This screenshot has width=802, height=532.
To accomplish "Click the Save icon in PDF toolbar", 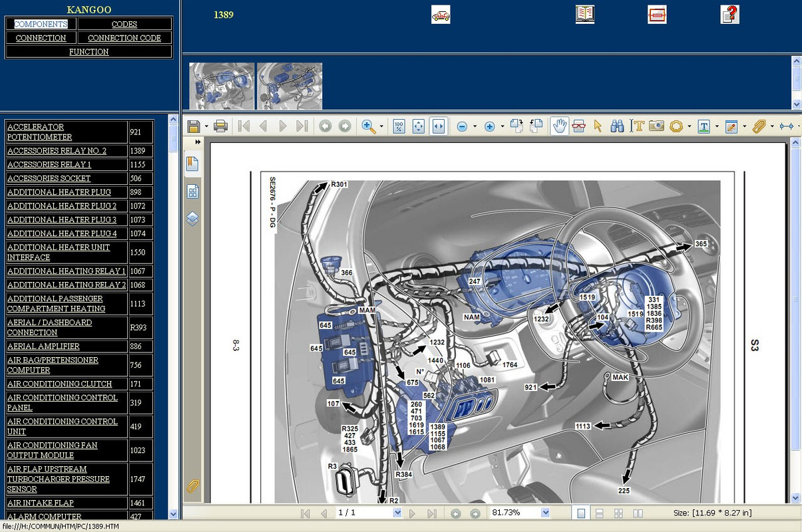I will tap(194, 126).
